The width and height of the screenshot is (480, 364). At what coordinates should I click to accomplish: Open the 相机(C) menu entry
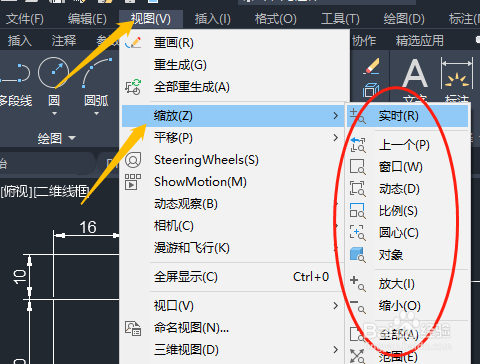[x=174, y=226]
